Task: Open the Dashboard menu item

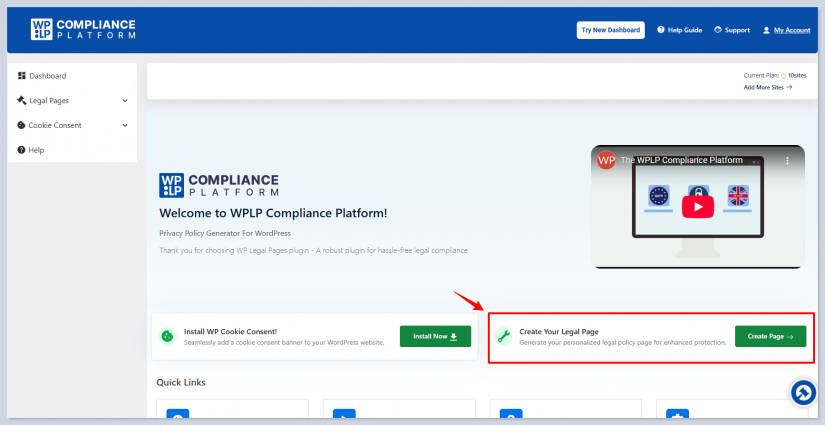Action: 47,76
